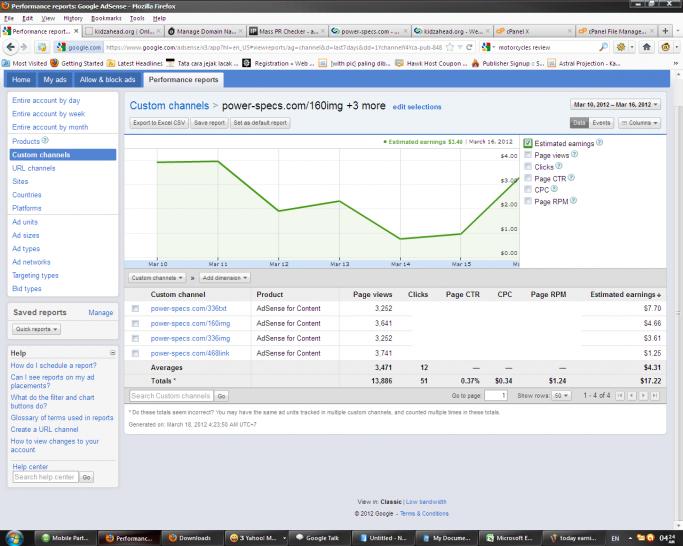Select the power-specs.com/336txt row checkbox

tap(135, 309)
